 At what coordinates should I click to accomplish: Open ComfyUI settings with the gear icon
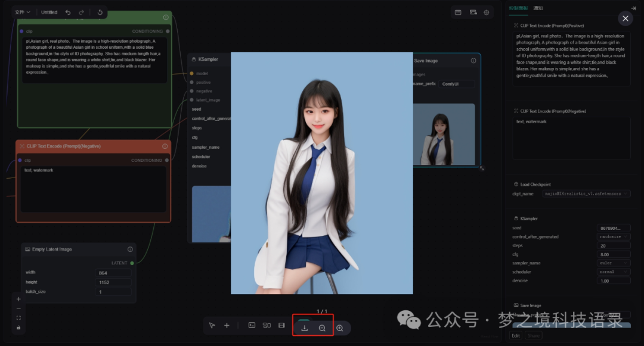click(x=487, y=12)
